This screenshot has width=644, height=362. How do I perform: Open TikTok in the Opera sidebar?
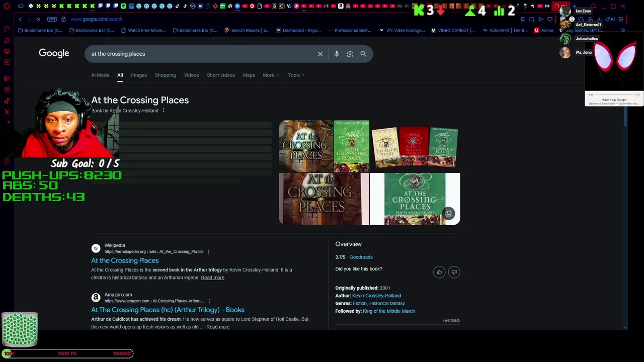pyautogui.click(x=7, y=101)
